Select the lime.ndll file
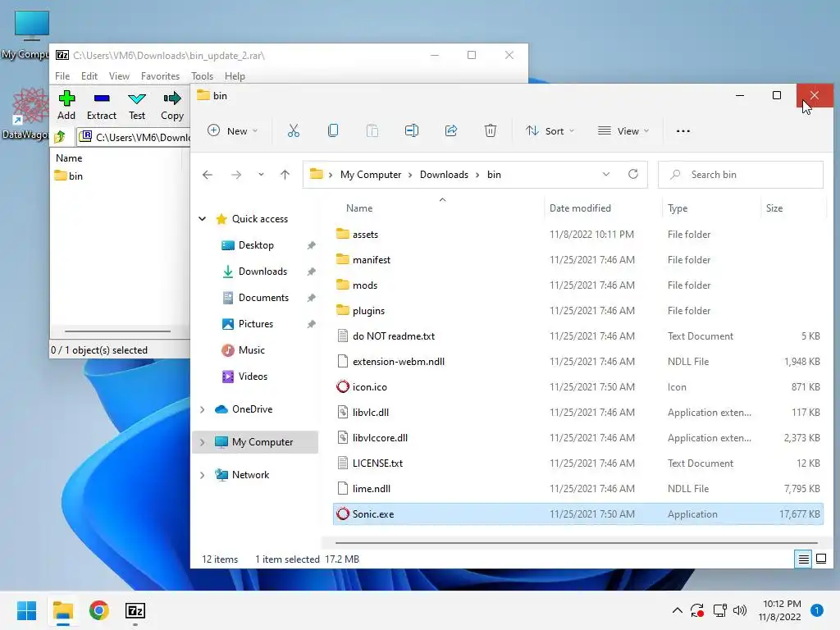The width and height of the screenshot is (840, 630). pyautogui.click(x=578, y=489)
